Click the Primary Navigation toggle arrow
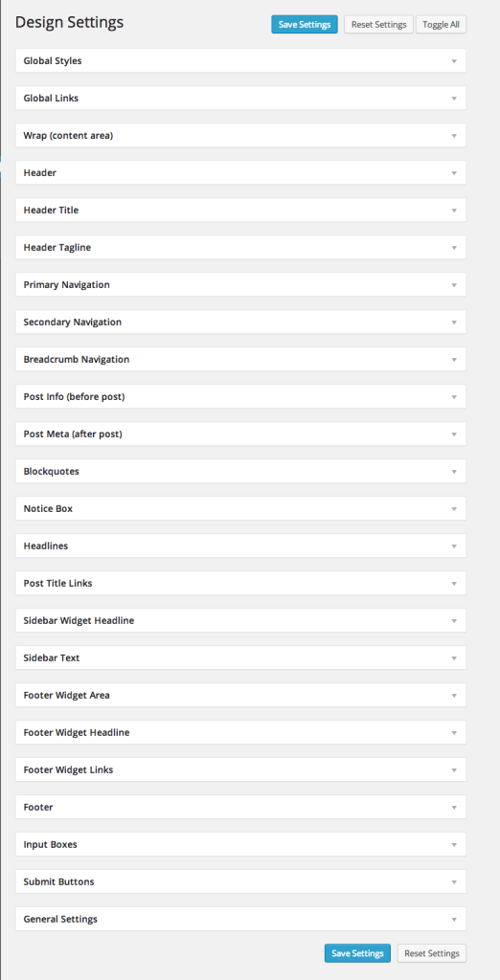Image resolution: width=500 pixels, height=980 pixels. tap(454, 285)
